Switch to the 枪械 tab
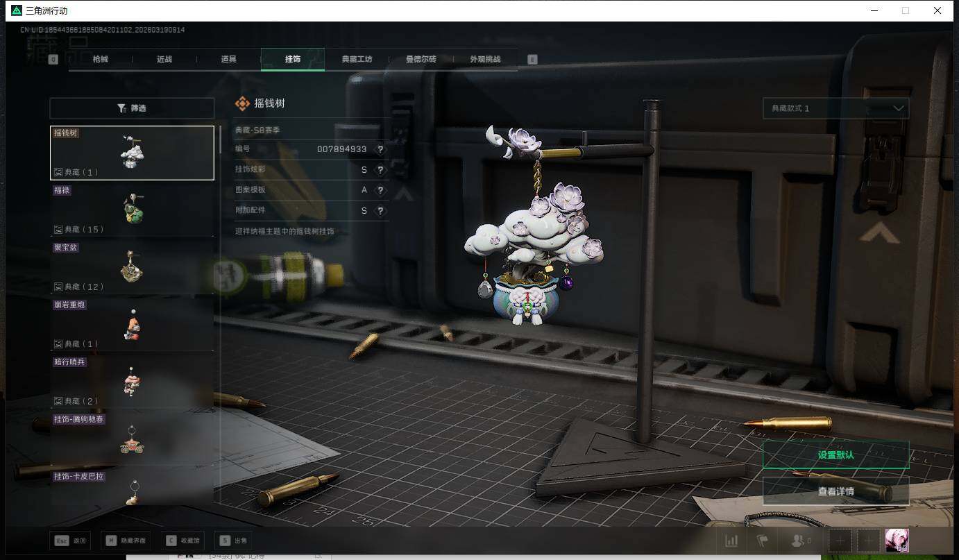The height and width of the screenshot is (560, 959). [x=101, y=60]
